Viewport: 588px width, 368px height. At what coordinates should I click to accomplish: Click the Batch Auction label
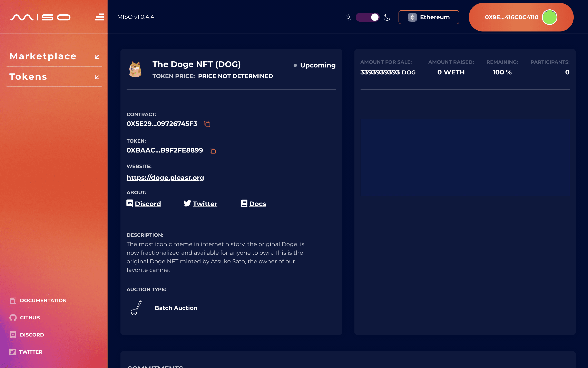tap(176, 308)
